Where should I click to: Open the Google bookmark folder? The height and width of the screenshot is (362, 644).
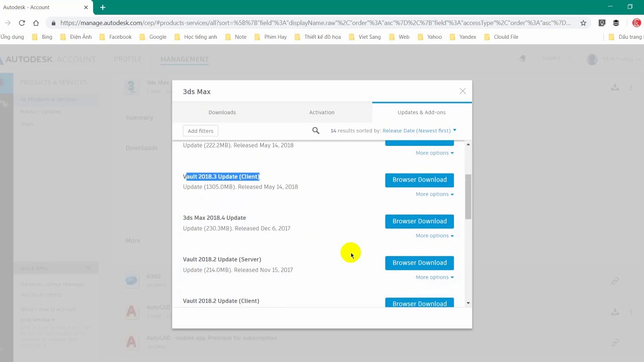[x=152, y=37]
